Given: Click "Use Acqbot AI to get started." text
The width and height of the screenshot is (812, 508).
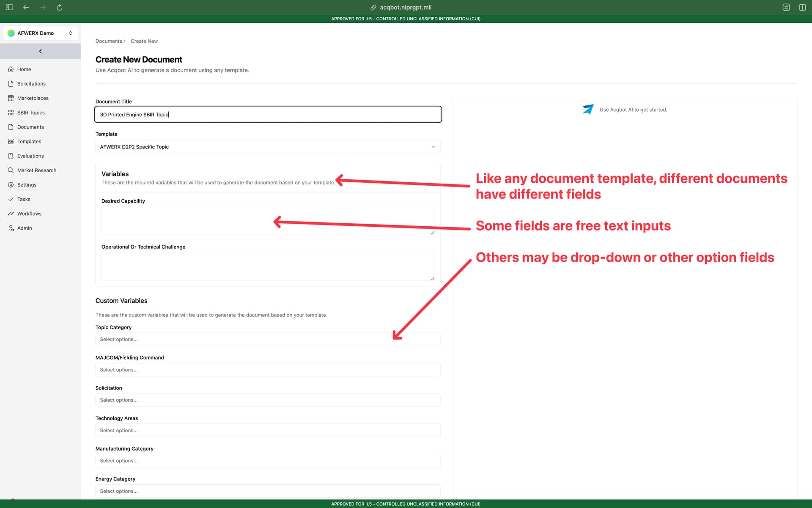Looking at the screenshot, I should coord(633,110).
